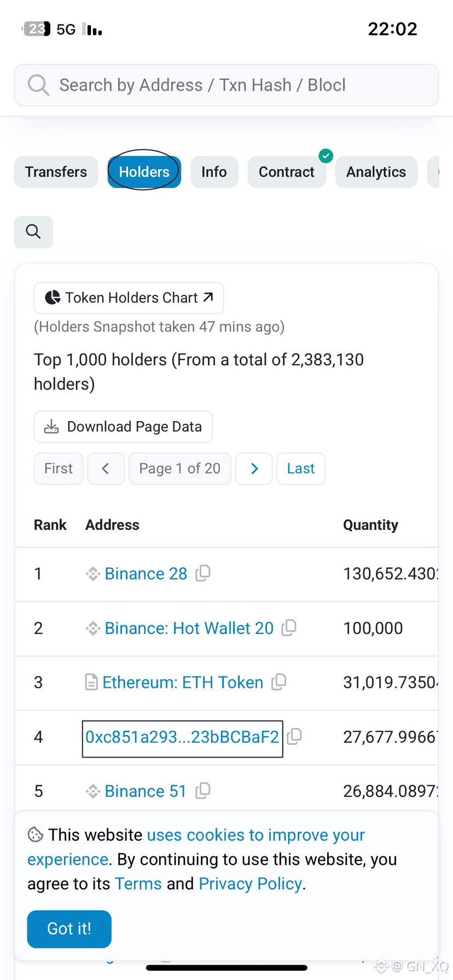Open the Token Holders Chart
Image resolution: width=453 pixels, height=980 pixels.
pos(129,298)
